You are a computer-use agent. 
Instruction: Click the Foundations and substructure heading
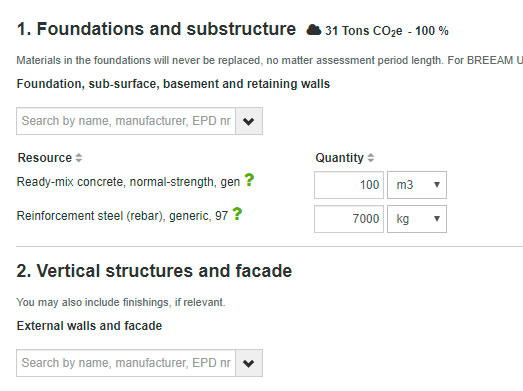(x=156, y=29)
